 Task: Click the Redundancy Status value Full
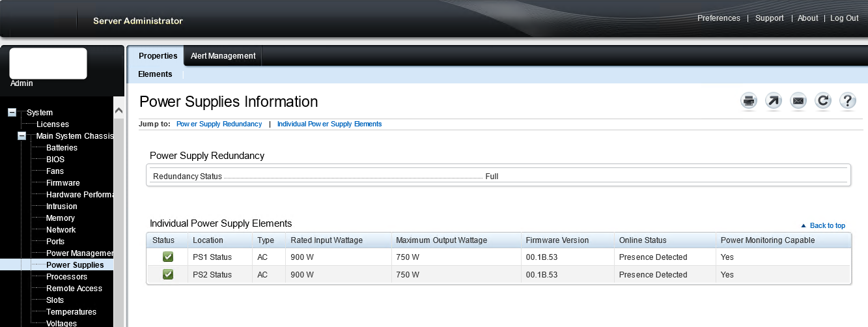(x=492, y=177)
